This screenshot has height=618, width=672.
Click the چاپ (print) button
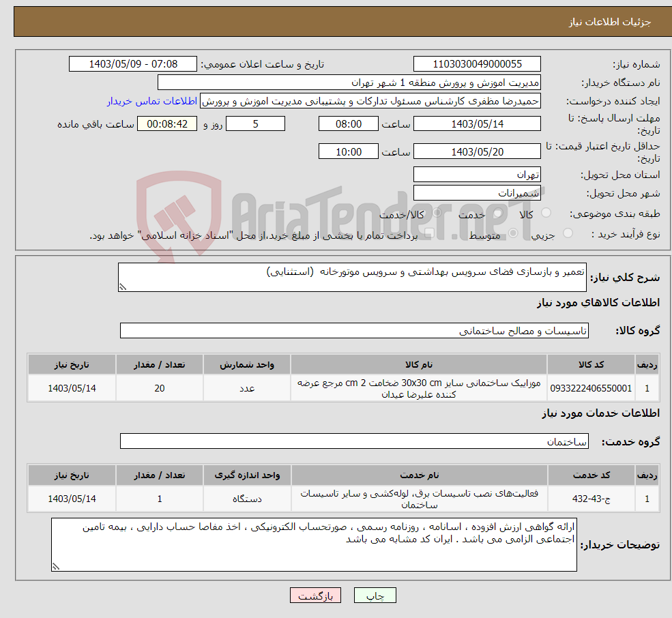point(375,595)
